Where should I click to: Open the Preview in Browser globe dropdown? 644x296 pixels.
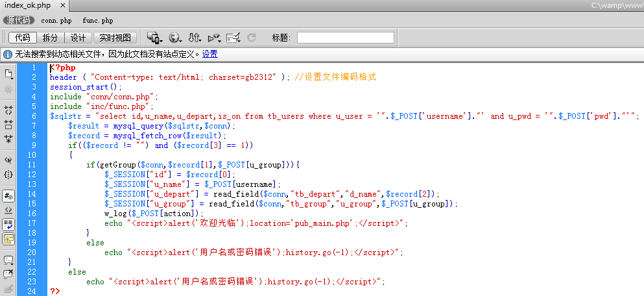(174, 38)
